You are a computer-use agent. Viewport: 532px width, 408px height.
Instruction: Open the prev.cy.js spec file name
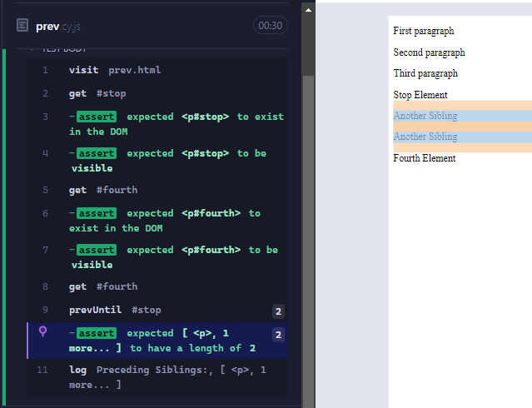coord(57,27)
